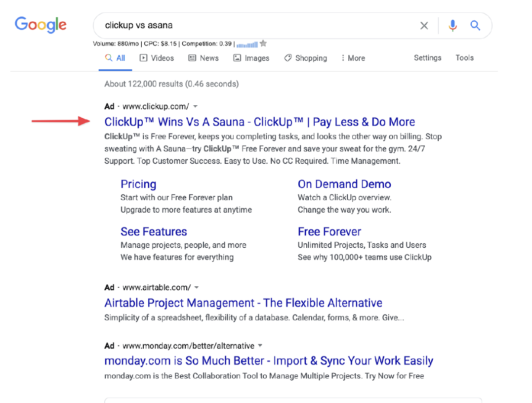
Task: Click the Manage projects, people, and more text
Action: click(x=183, y=245)
